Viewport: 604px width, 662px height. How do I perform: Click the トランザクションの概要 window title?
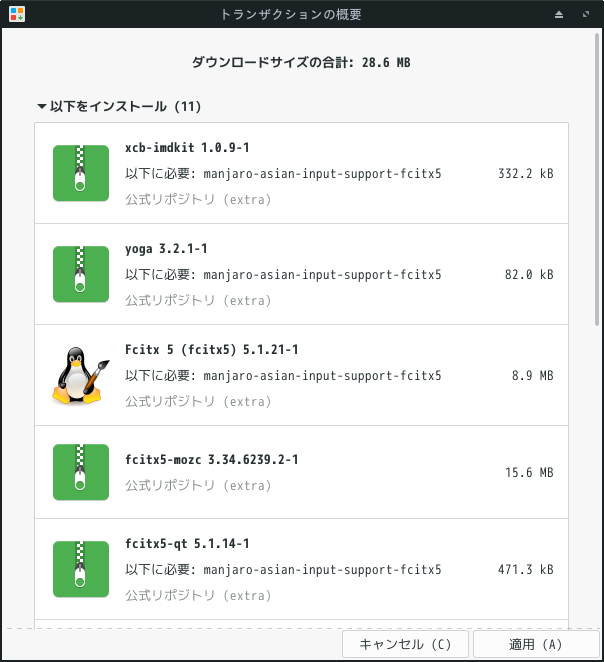[291, 14]
